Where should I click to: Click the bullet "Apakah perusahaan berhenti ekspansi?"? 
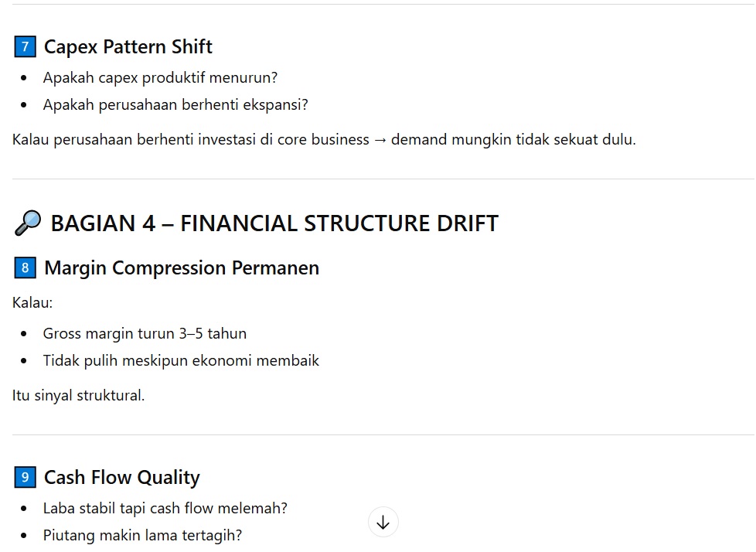(175, 104)
